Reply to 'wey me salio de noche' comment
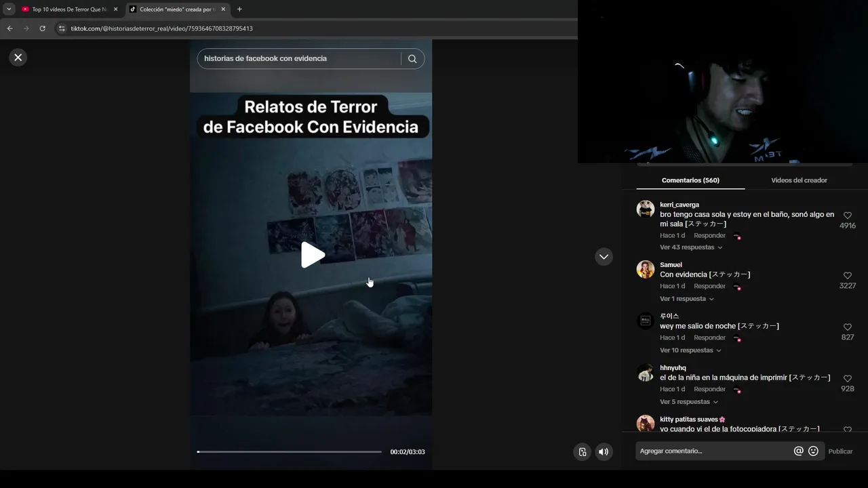 709,338
